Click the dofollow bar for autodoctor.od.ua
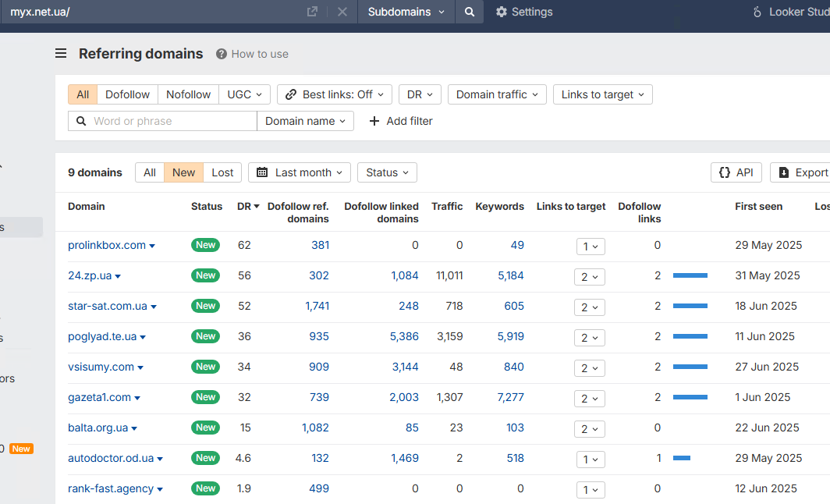This screenshot has height=504, width=830. pyautogui.click(x=682, y=458)
